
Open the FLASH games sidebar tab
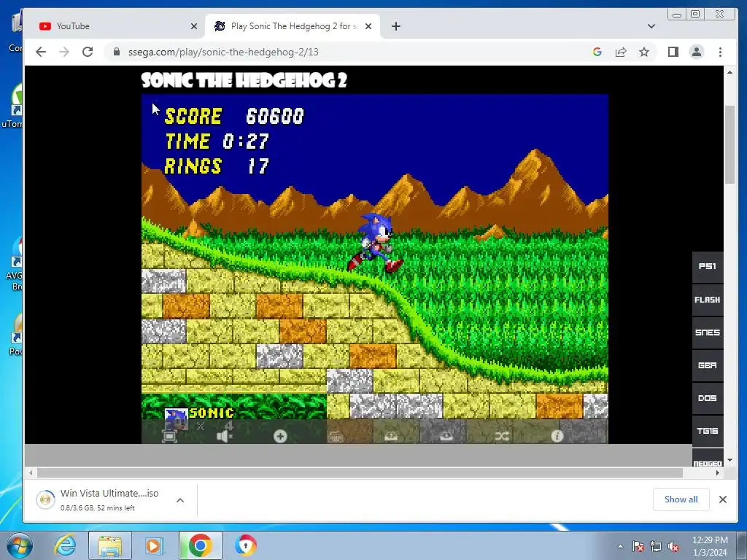click(708, 300)
